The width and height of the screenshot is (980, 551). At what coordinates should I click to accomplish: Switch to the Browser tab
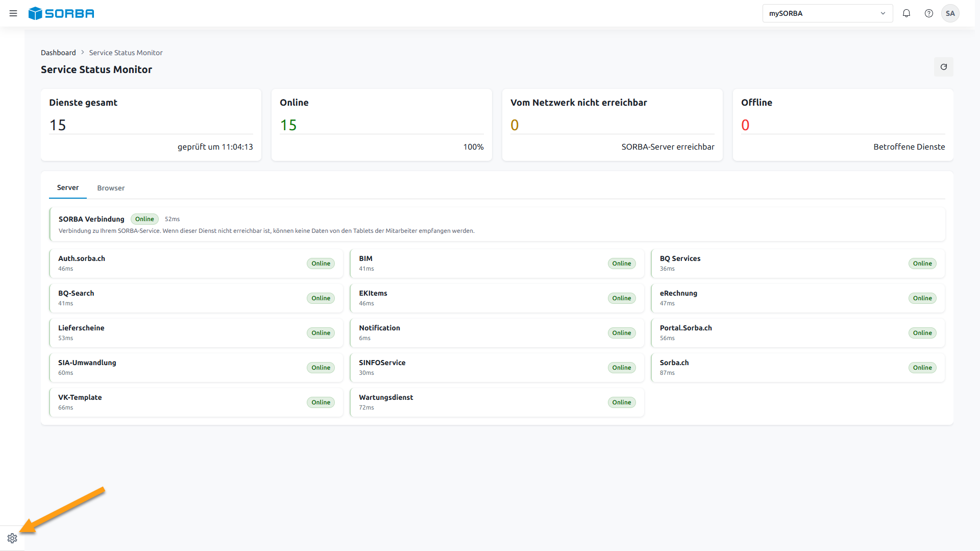pos(111,188)
